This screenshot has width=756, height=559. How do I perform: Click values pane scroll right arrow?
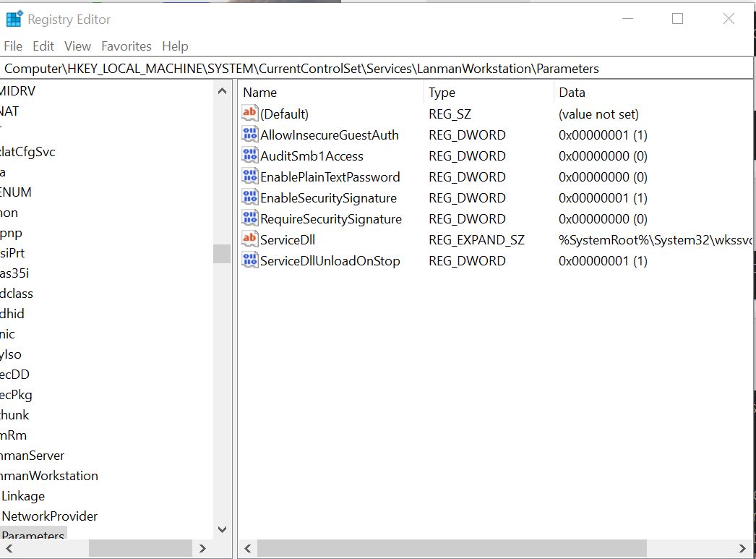(x=742, y=548)
